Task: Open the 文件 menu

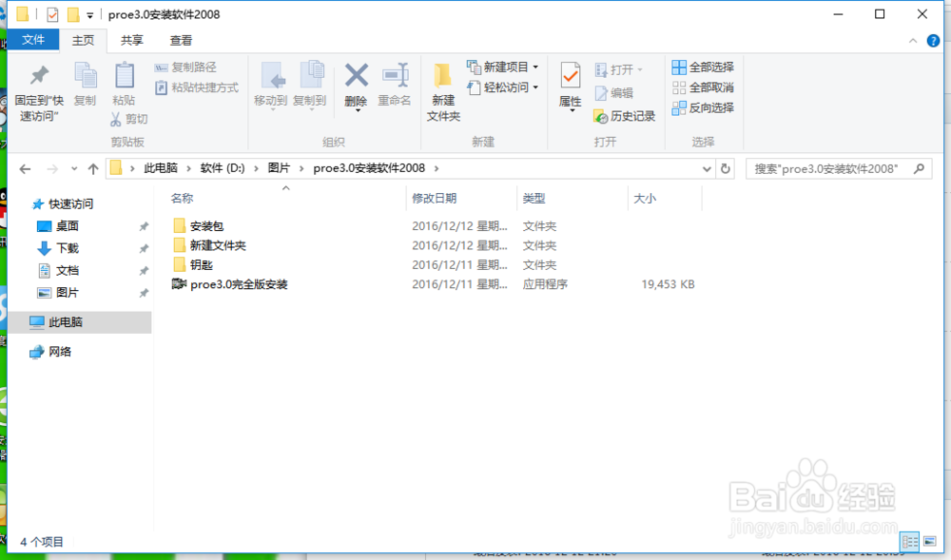Action: tap(34, 40)
